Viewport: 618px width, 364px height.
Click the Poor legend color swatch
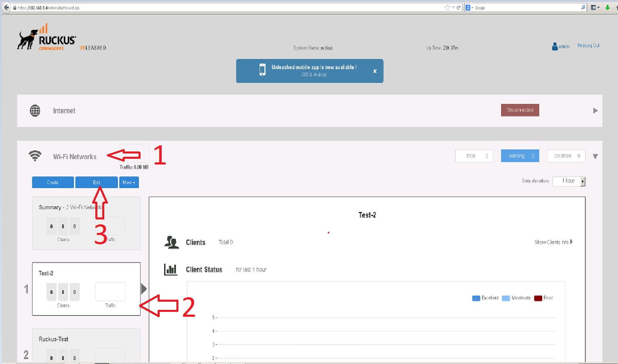pos(538,298)
